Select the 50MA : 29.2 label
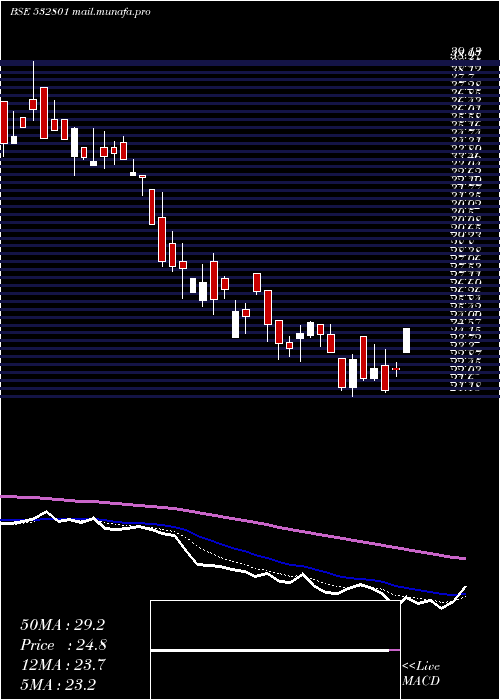 click(62, 625)
